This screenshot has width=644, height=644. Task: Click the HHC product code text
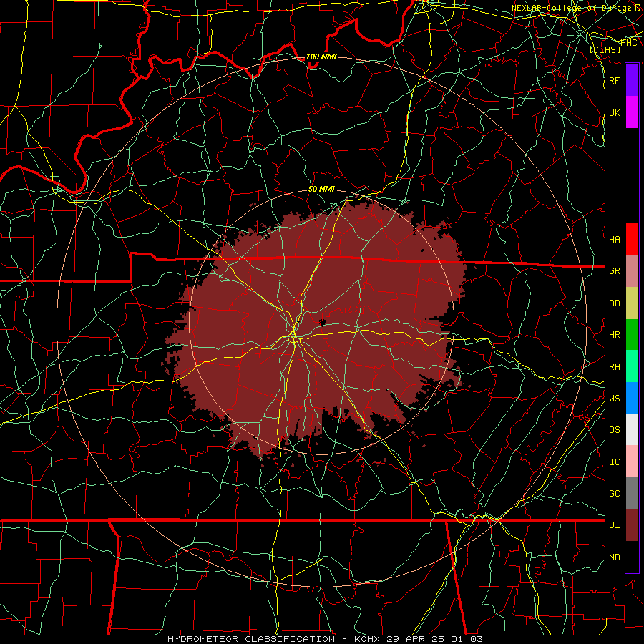(628, 42)
